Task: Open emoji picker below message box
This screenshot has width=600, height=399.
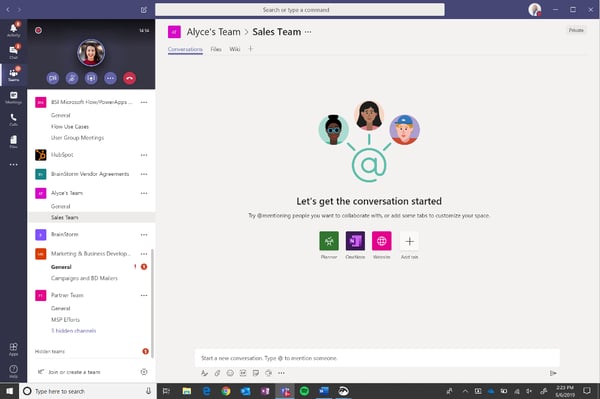Action: tap(230, 373)
